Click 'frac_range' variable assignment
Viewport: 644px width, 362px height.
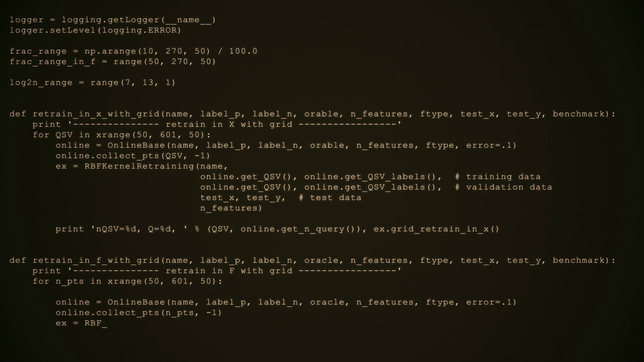click(x=38, y=51)
